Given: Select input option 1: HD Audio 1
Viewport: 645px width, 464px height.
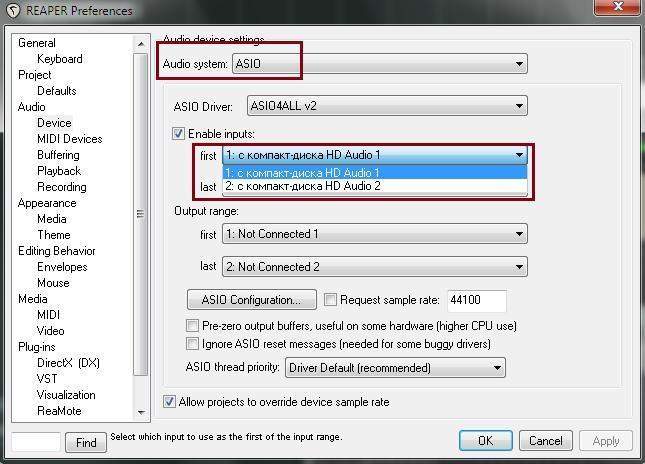Looking at the screenshot, I should click(375, 173).
